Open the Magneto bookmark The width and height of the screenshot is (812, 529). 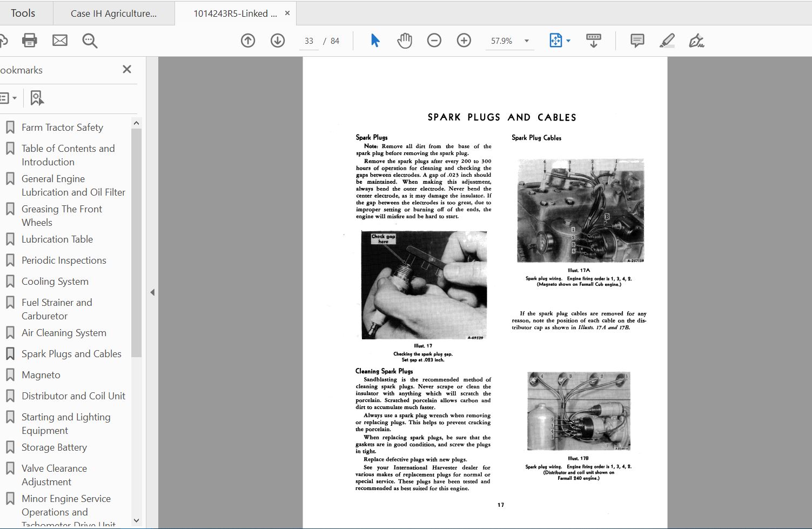coord(41,375)
